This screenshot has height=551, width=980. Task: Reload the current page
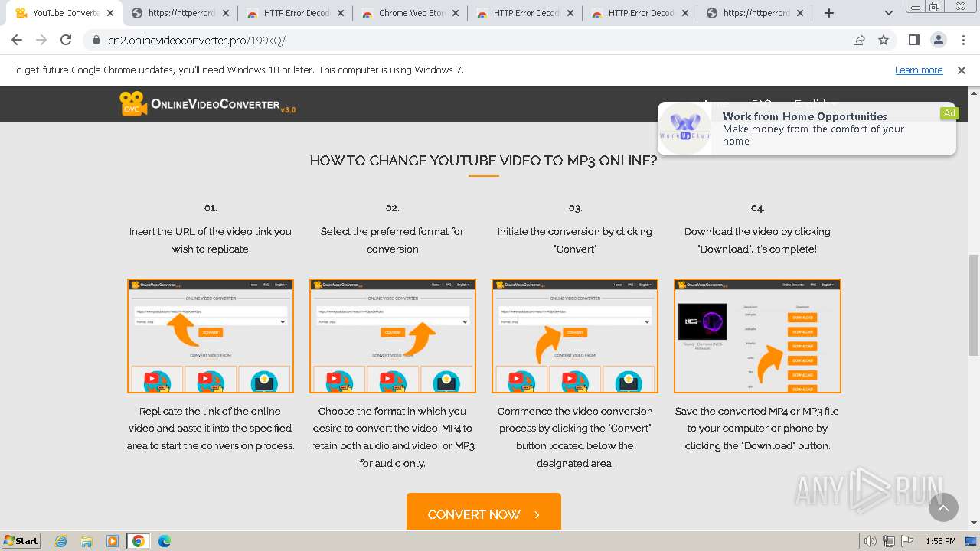[x=66, y=40]
